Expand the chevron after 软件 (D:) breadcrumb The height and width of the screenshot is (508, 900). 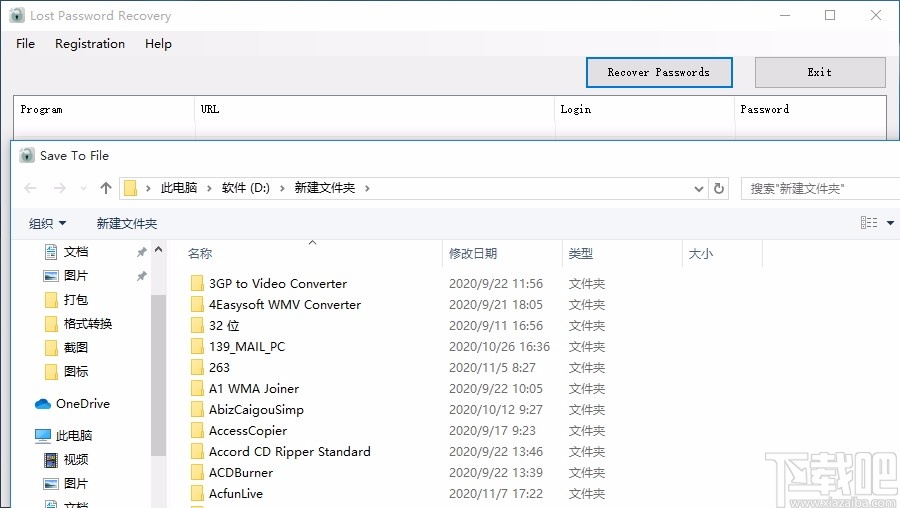(282, 188)
